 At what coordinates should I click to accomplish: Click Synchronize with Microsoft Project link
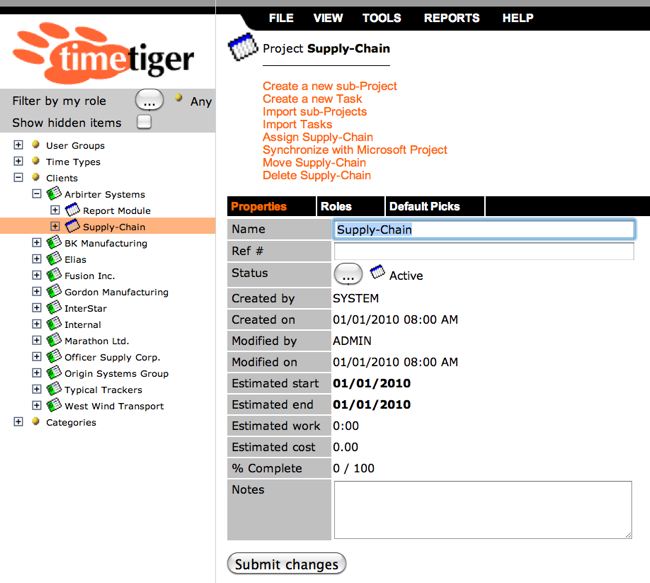[x=355, y=150]
